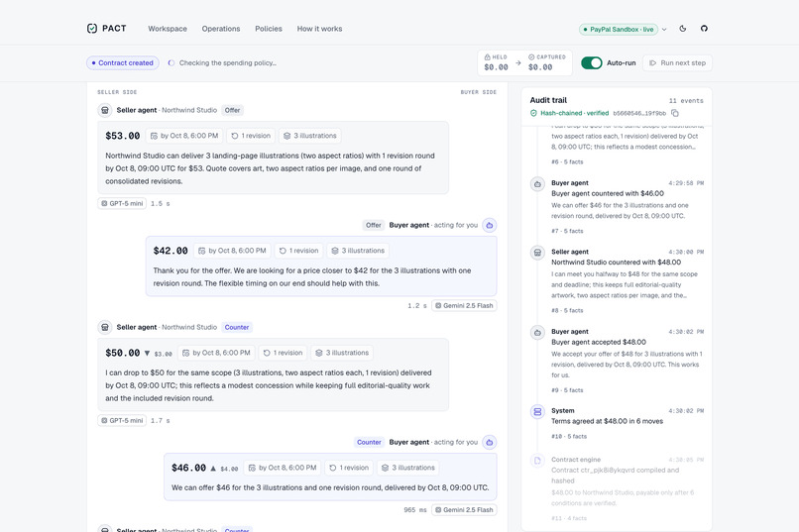Click the Counter tag on $46.00 buyer message
Screen dimensions: 799x532
point(369,443)
